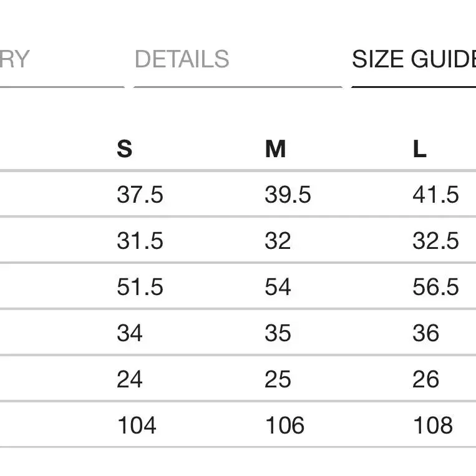Click the 56.5 table cell
Screen dimensions: 476x476
[435, 287]
